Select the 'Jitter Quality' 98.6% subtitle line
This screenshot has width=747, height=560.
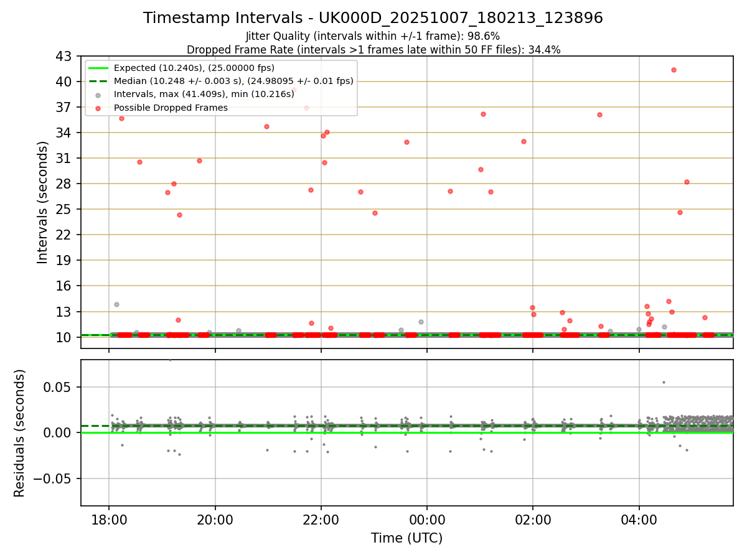373,36
